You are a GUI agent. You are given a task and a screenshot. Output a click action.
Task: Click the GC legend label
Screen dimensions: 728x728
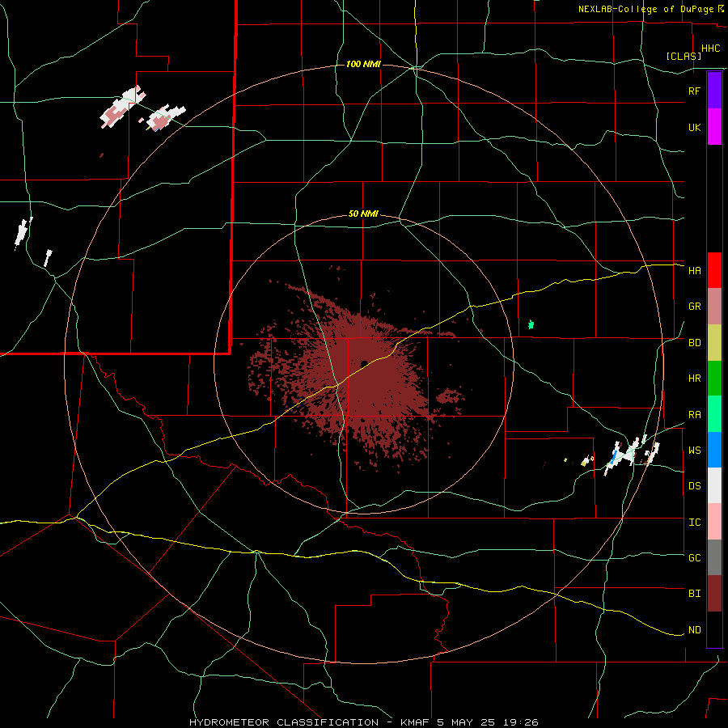tap(694, 558)
